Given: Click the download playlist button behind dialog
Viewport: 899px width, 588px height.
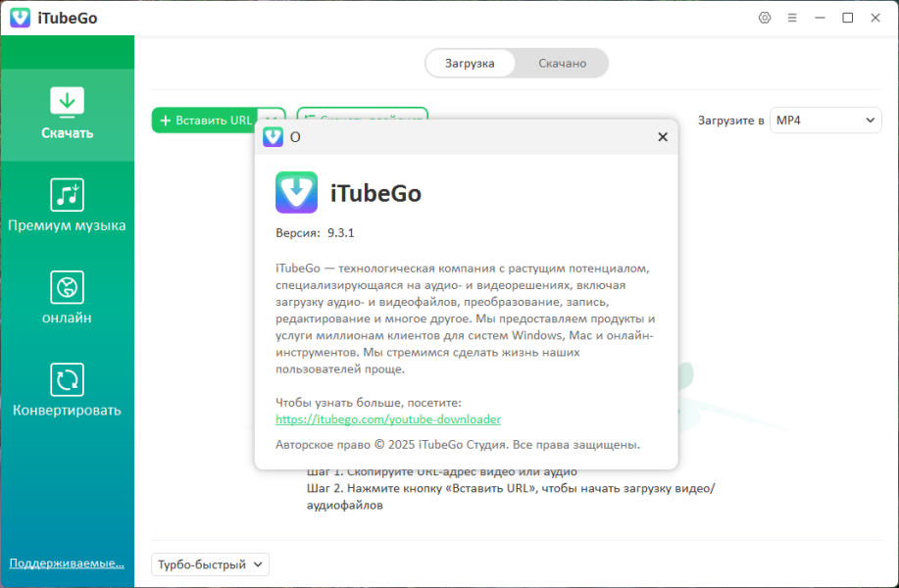Looking at the screenshot, I should pos(362,113).
